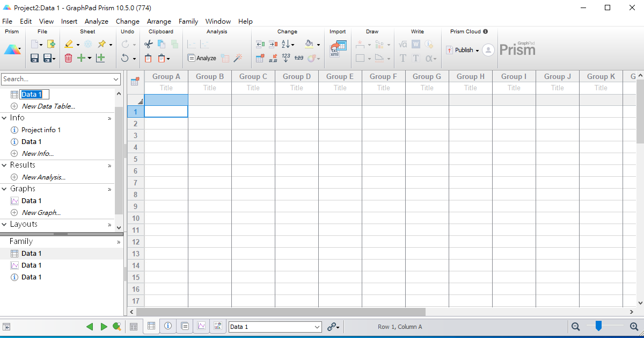Switch to graph view button in status bar

[201, 326]
